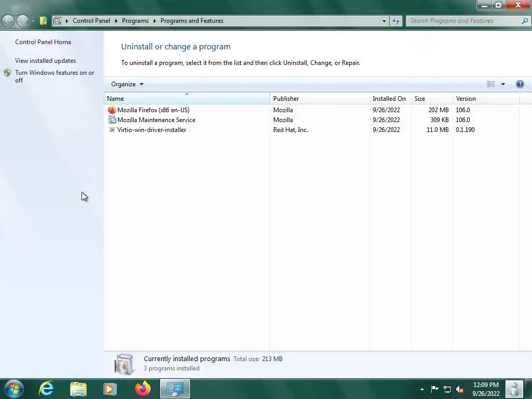Minimize the Programs and Features window
Image resolution: width=532 pixels, height=399 pixels.
(485, 5)
